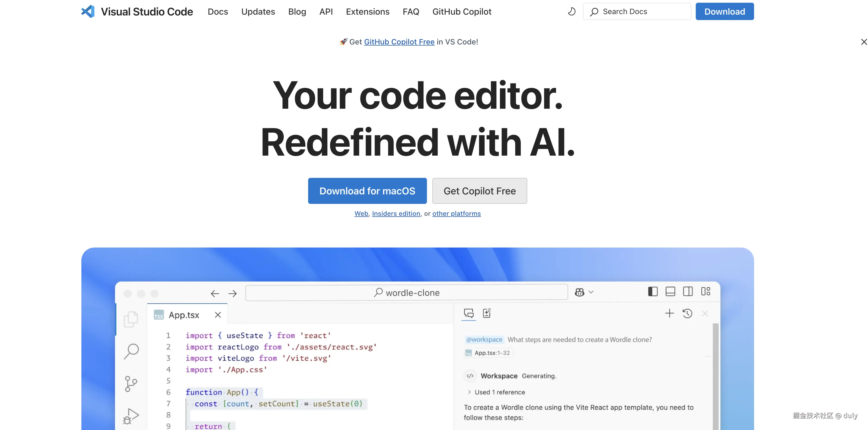Start new chat with plus icon
The width and height of the screenshot is (868, 430).
(669, 313)
